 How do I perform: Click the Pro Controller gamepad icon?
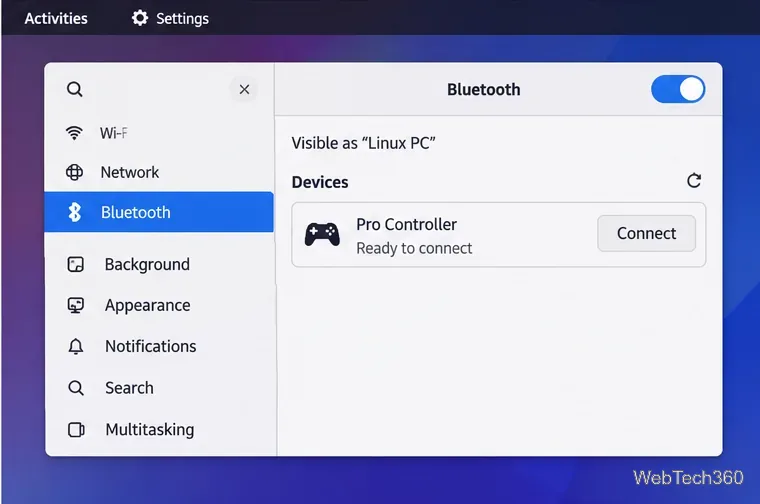point(322,234)
